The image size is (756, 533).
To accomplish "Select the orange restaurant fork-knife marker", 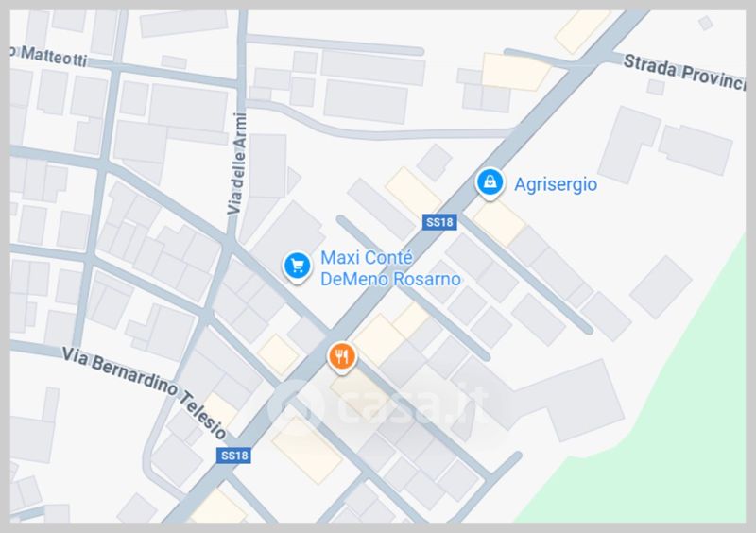I will point(342,357).
